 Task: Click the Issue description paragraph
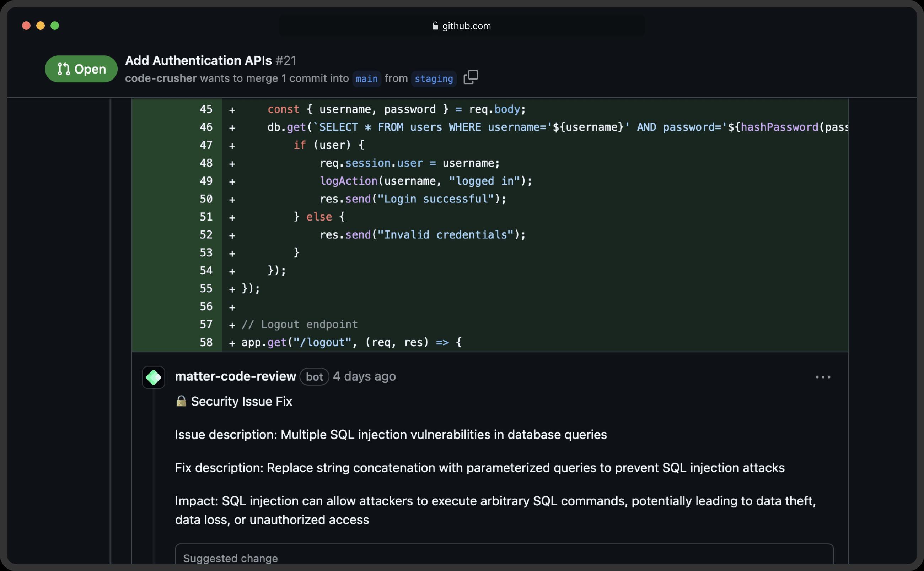pyautogui.click(x=391, y=434)
